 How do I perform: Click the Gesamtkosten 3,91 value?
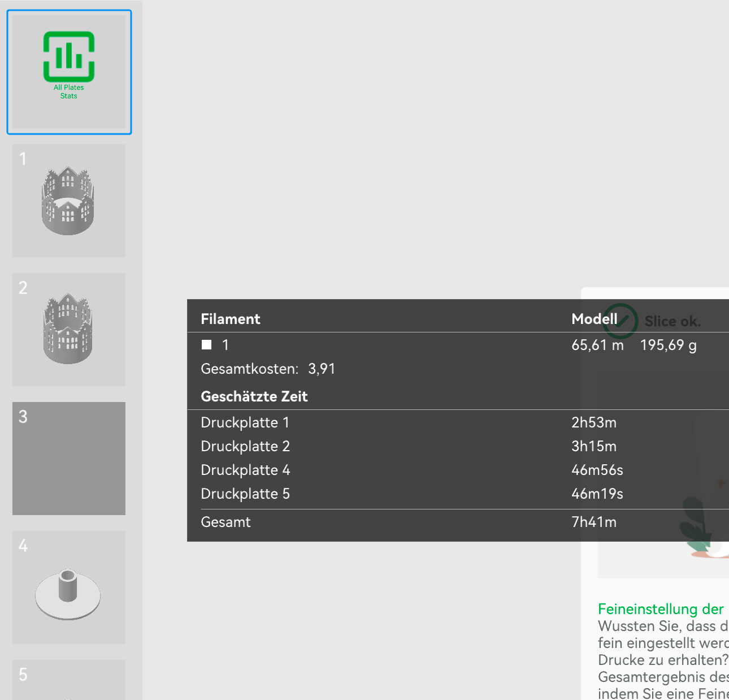pos(322,369)
